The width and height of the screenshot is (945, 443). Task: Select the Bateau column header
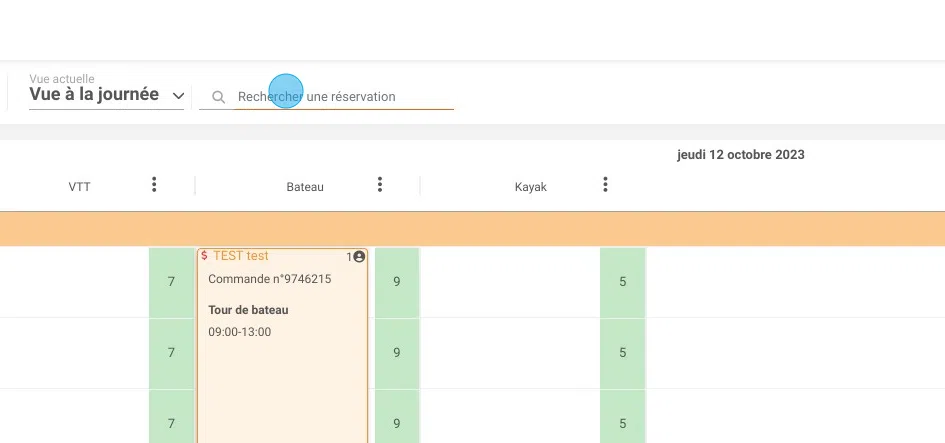(x=305, y=187)
